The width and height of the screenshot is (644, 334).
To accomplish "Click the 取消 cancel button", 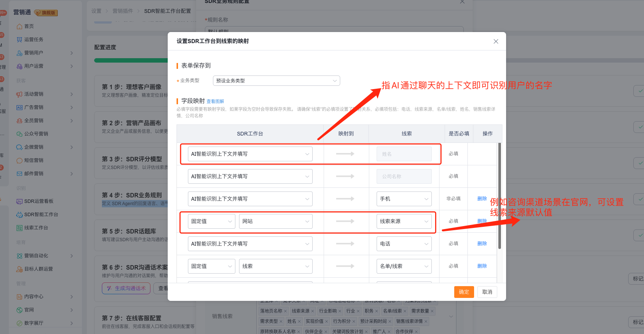I will (487, 292).
